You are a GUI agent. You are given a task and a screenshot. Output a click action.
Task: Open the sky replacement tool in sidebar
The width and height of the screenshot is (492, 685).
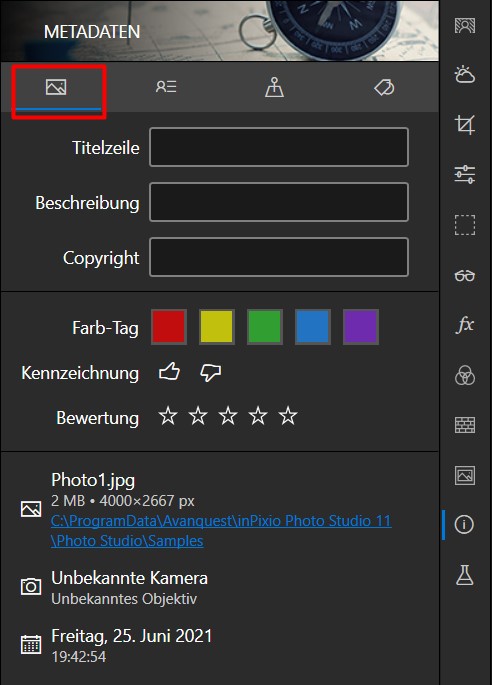(464, 75)
